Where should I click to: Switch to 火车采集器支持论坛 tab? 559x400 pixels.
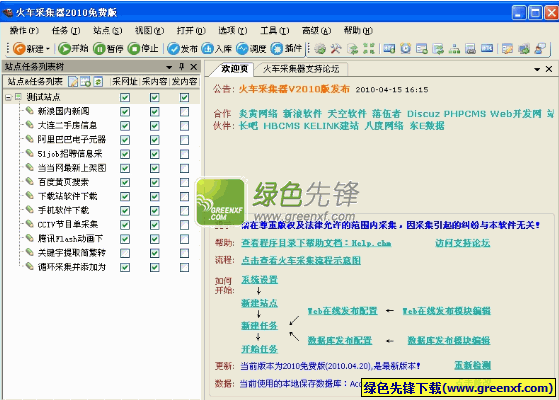point(301,69)
